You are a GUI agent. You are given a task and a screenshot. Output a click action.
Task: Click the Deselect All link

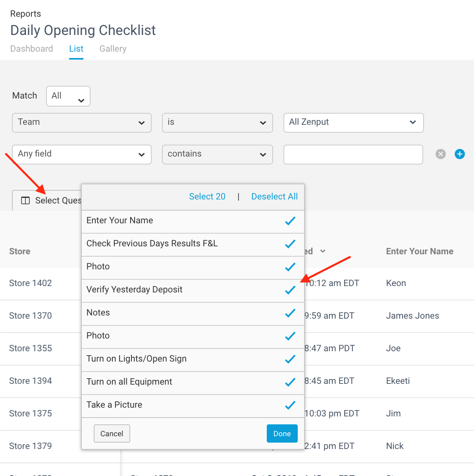(x=274, y=196)
